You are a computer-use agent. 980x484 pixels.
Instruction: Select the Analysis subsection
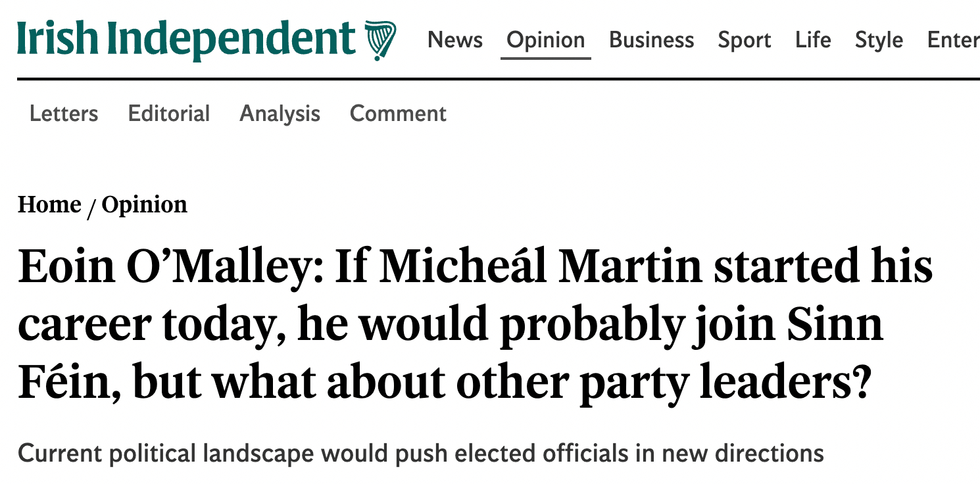[280, 114]
